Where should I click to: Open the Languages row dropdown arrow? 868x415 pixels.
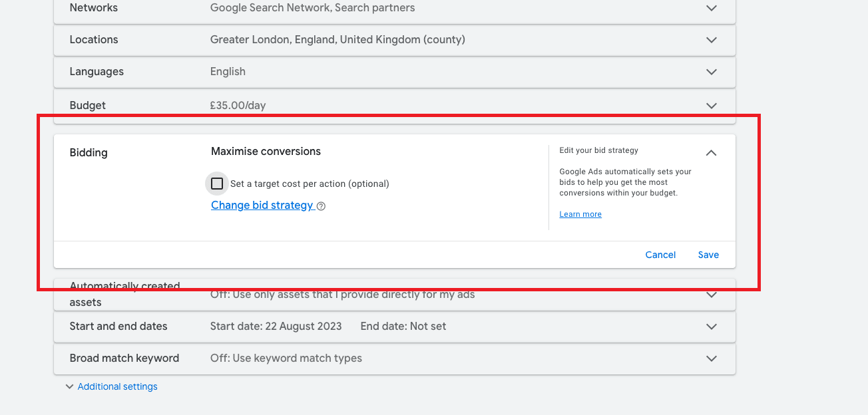click(711, 72)
